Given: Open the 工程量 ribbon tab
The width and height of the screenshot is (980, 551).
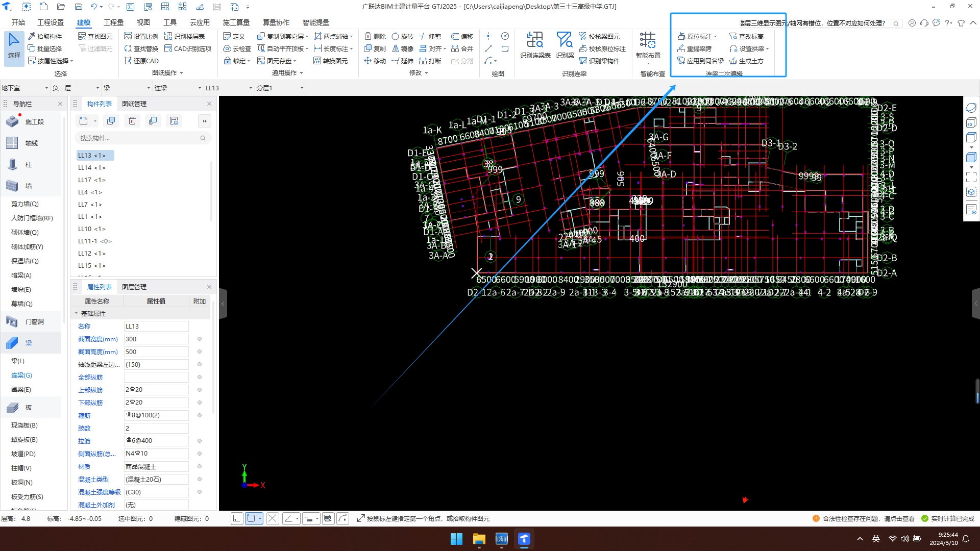Looking at the screenshot, I should point(113,22).
